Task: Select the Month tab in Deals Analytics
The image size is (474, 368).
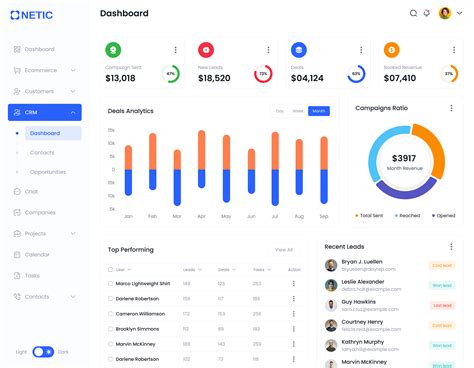Action: (x=319, y=111)
